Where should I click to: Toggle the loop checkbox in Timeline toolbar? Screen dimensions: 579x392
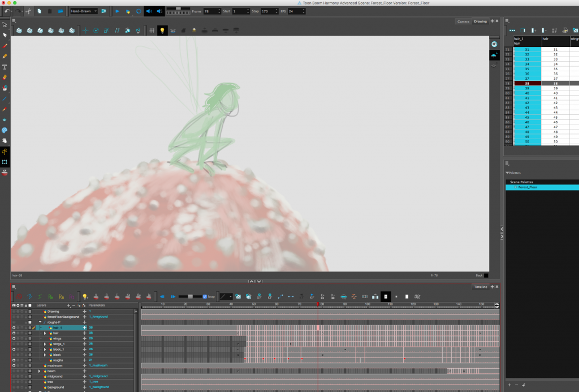click(x=205, y=296)
